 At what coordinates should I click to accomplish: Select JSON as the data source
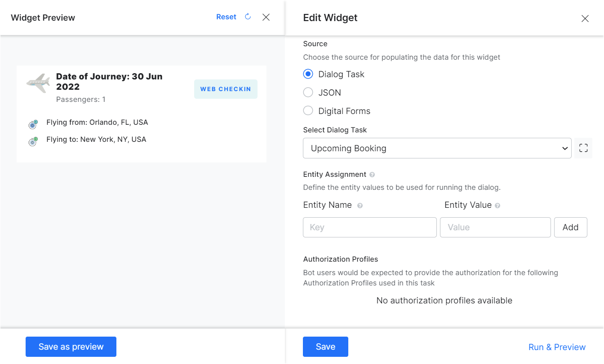pyautogui.click(x=308, y=92)
